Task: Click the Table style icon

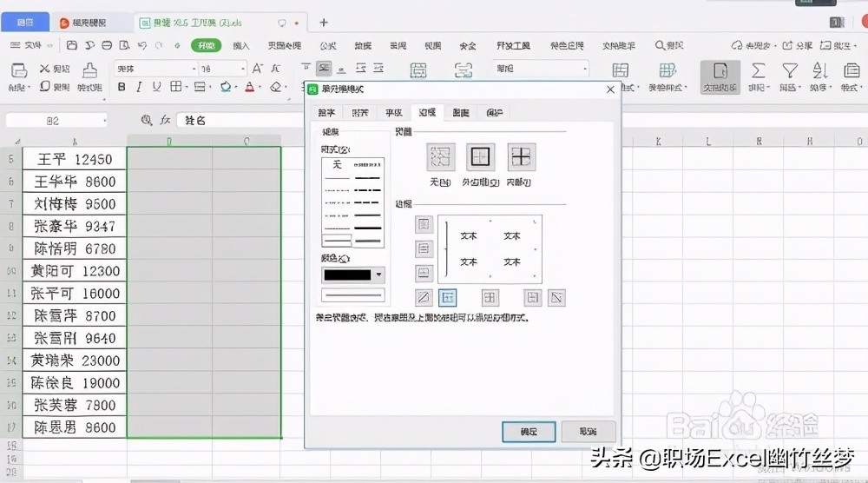Action: click(x=667, y=70)
